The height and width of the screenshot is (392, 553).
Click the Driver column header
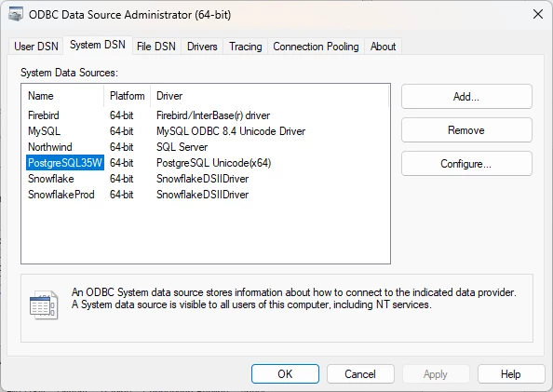pyautogui.click(x=270, y=96)
